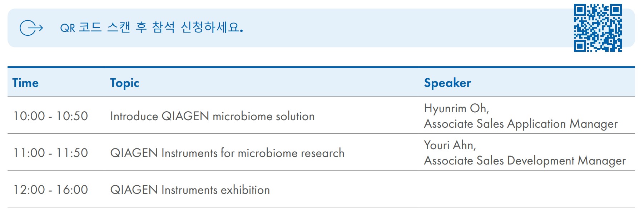
Task: Select the Korean QR code registration text
Action: click(152, 28)
